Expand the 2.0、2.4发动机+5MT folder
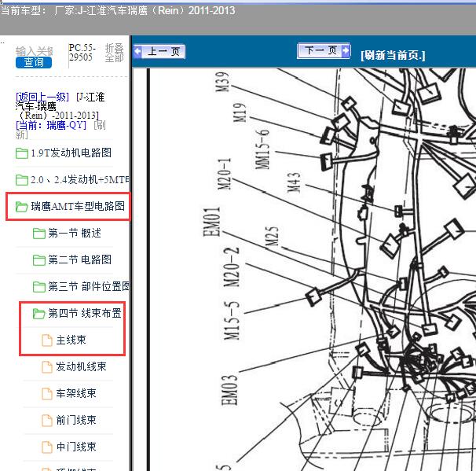 (79, 179)
